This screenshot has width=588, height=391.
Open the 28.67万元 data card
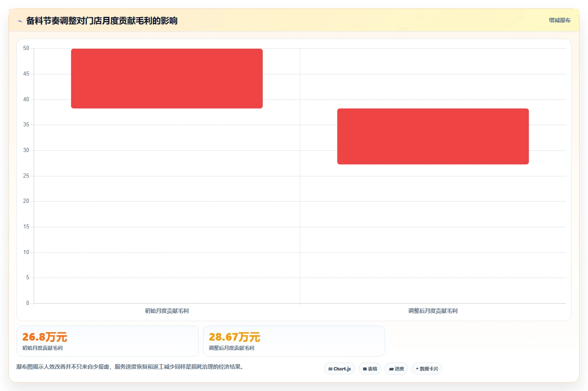click(x=294, y=341)
